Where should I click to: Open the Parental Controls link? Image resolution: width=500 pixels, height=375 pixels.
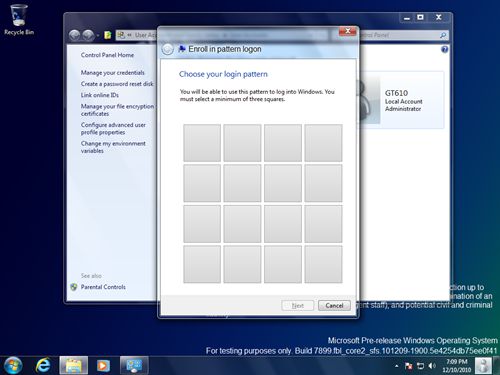(x=103, y=287)
